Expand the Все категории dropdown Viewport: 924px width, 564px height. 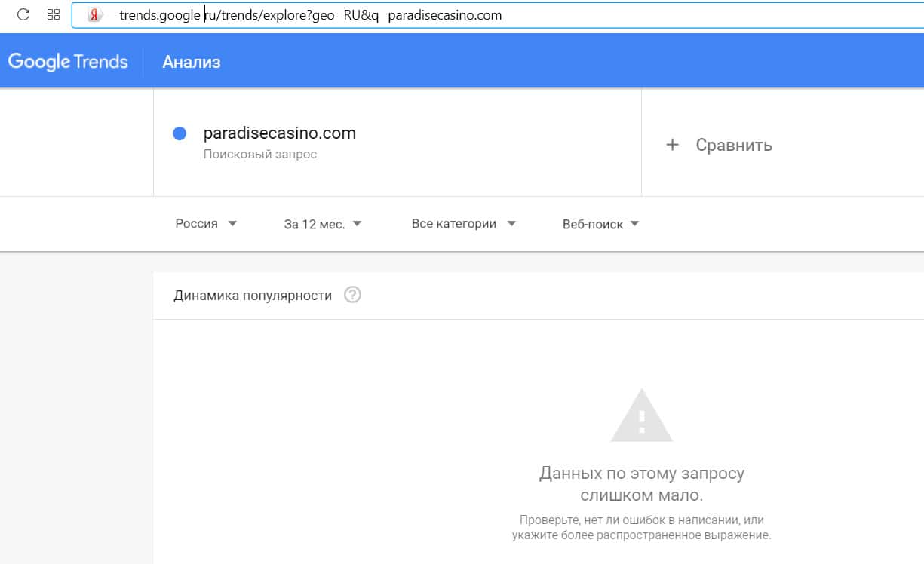464,224
